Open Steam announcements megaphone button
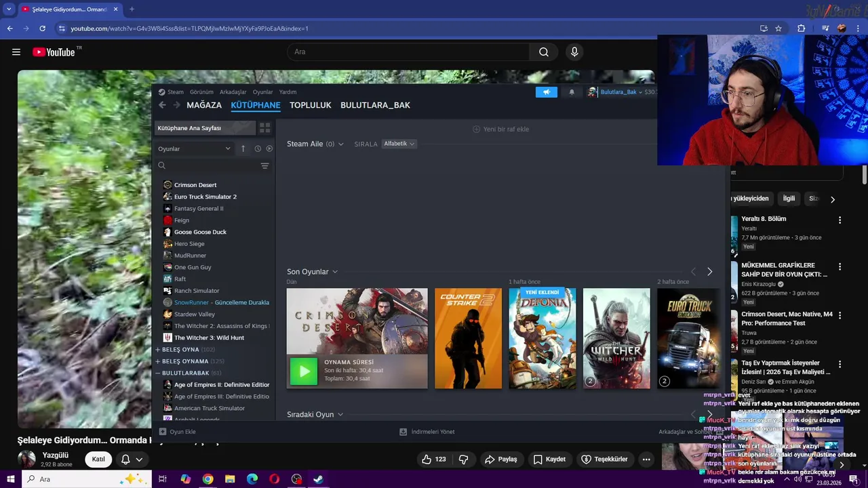 pyautogui.click(x=547, y=92)
